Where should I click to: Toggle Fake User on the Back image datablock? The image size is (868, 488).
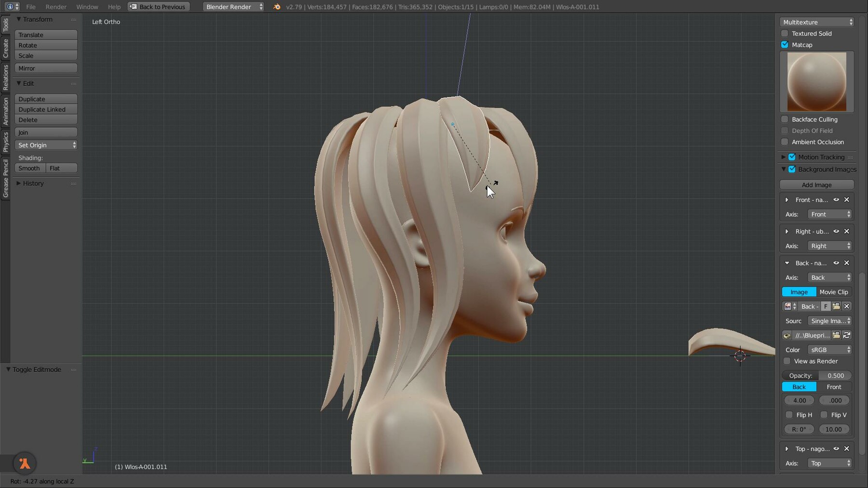coord(826,306)
